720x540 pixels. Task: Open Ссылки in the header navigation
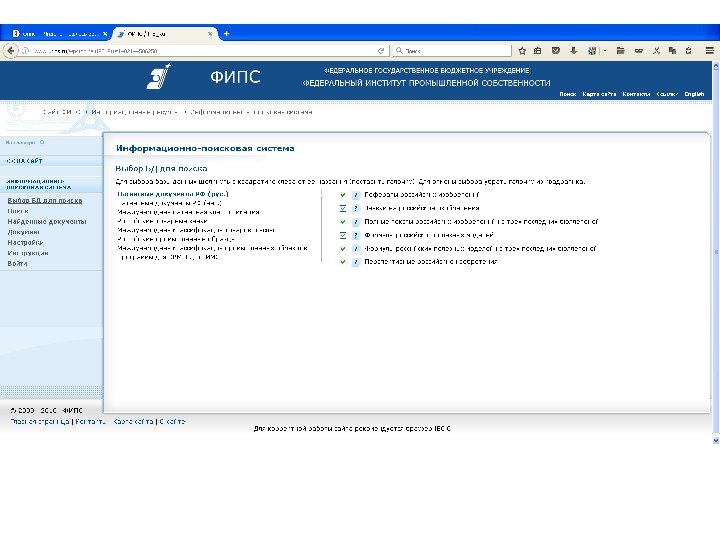pos(667,94)
